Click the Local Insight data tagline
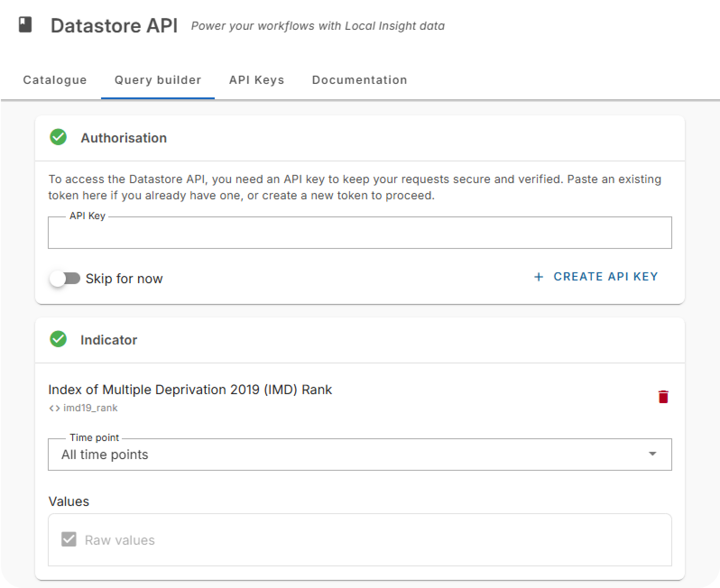 [x=318, y=26]
